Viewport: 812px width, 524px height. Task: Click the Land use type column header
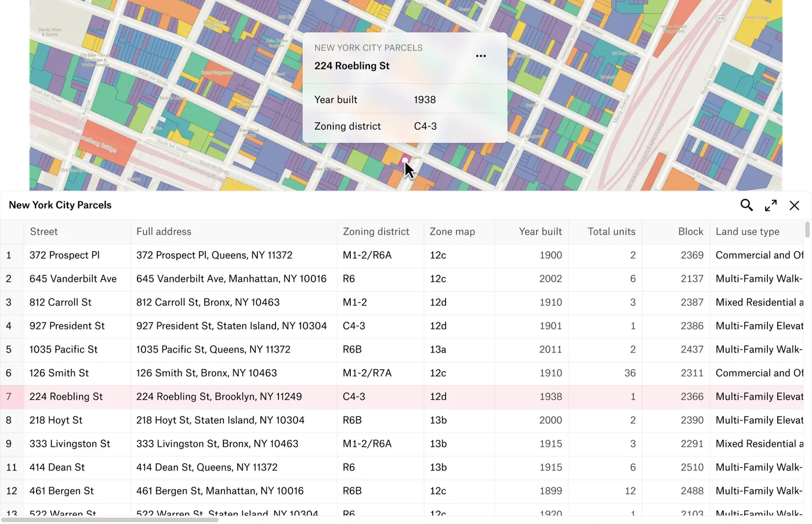coord(757,232)
